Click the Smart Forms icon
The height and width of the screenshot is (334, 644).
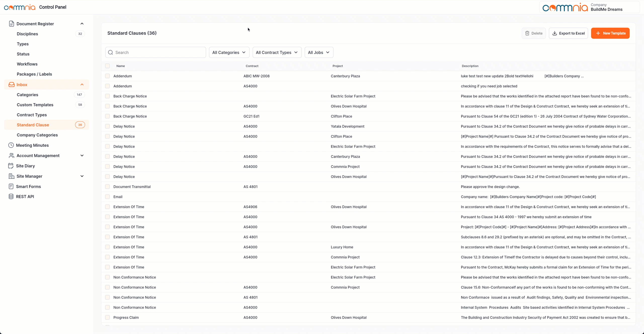tap(11, 186)
